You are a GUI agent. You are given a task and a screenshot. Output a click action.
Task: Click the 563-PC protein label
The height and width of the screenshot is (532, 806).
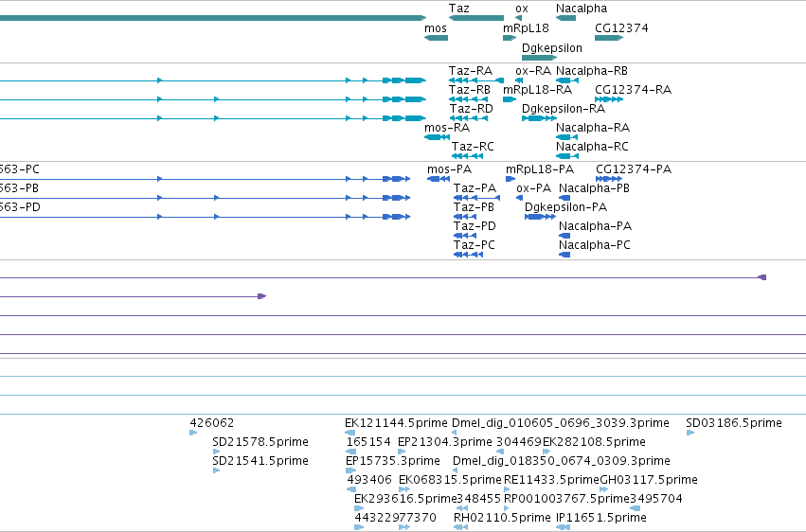click(x=20, y=169)
